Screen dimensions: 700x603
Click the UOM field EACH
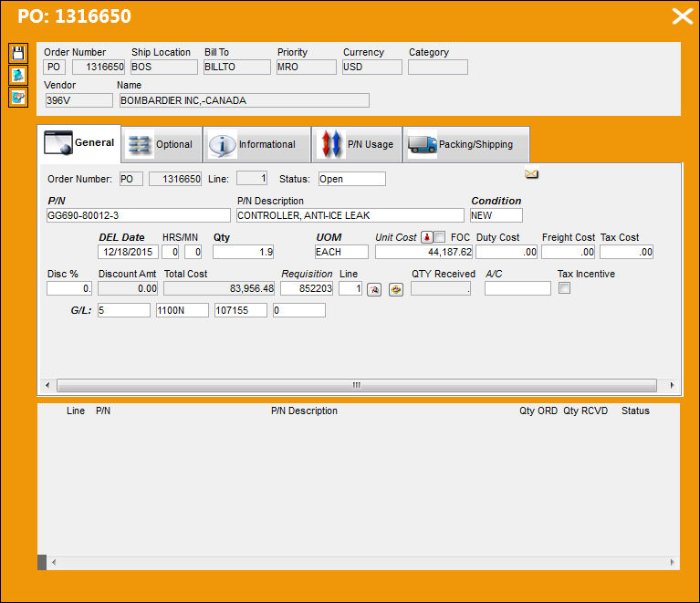point(341,252)
